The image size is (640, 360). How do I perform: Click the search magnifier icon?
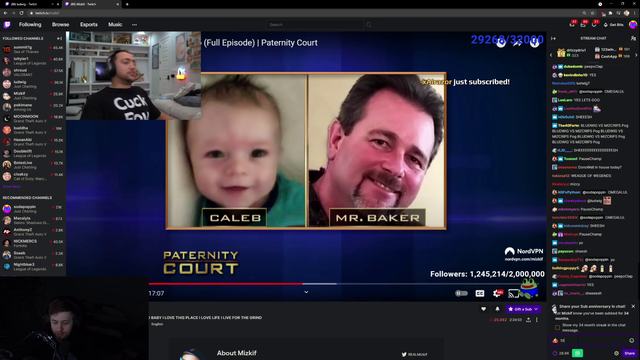369,24
